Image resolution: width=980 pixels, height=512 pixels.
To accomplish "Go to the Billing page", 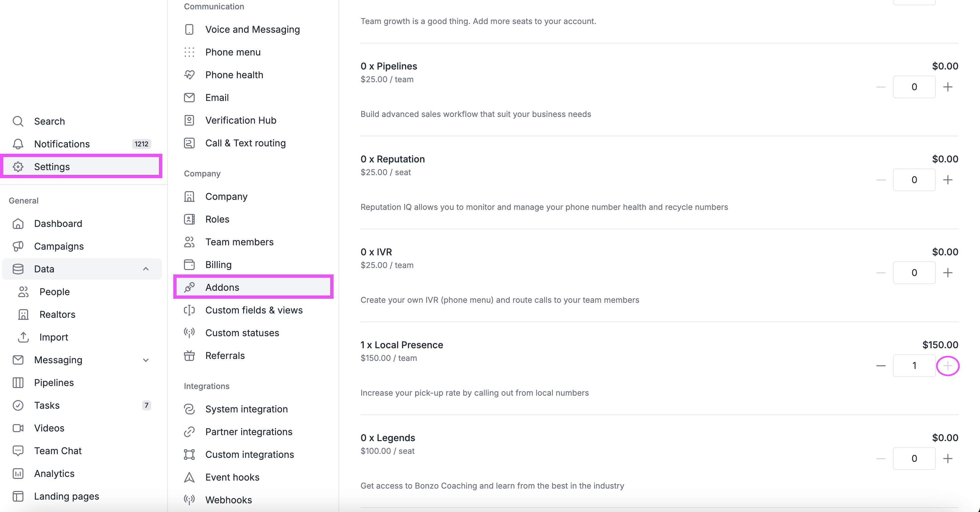I will [218, 265].
